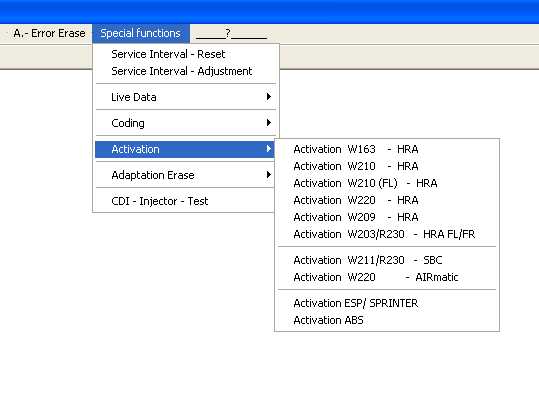Choose Activation ABS

387,320
